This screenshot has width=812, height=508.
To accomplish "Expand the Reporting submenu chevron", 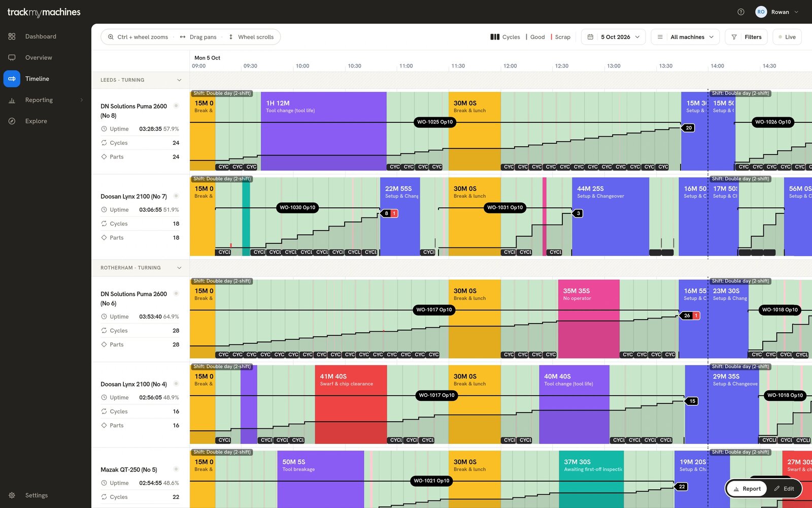I will (82, 100).
